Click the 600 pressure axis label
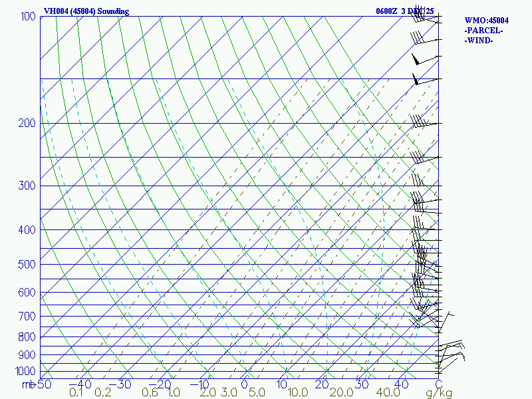532x399 pixels. tap(27, 293)
